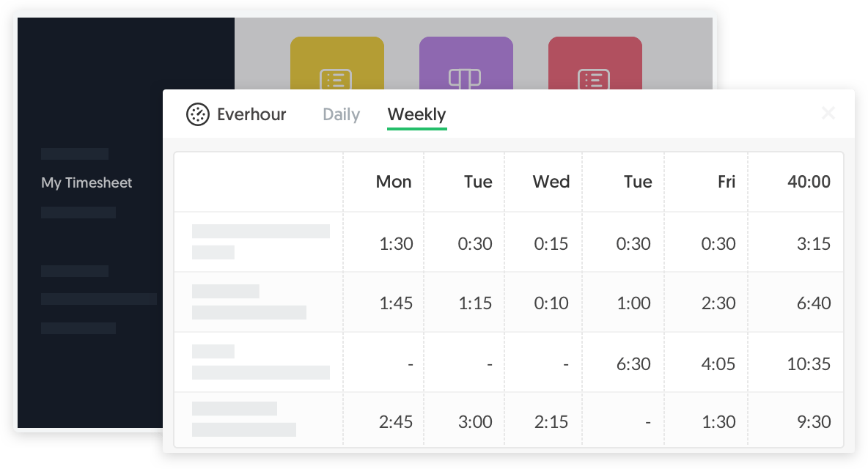The width and height of the screenshot is (868, 469).
Task: Select the Weekly tab
Action: (x=416, y=114)
